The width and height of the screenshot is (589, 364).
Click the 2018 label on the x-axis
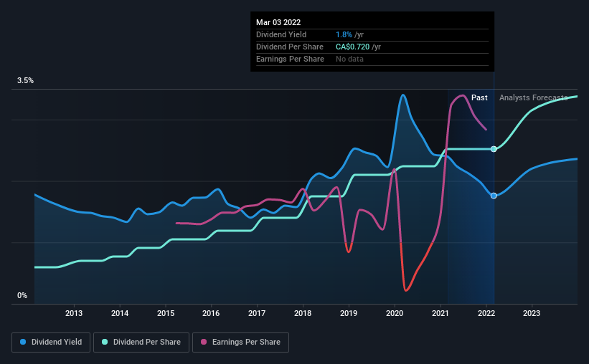[x=303, y=313]
